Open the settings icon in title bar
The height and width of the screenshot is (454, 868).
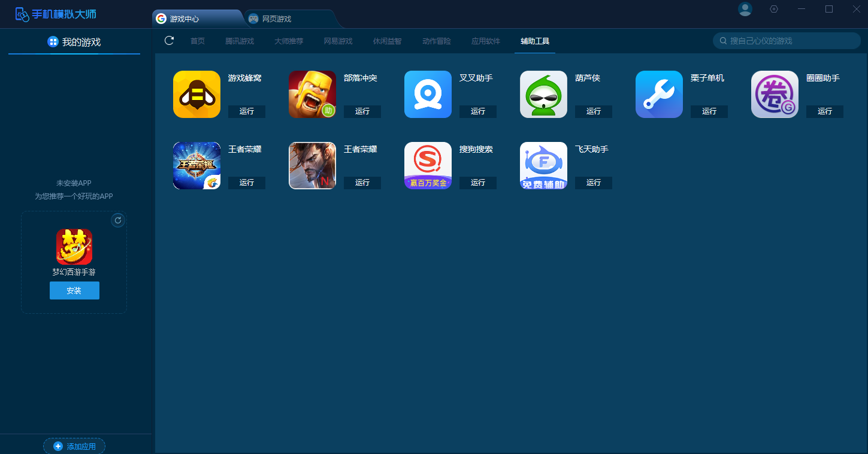click(774, 9)
